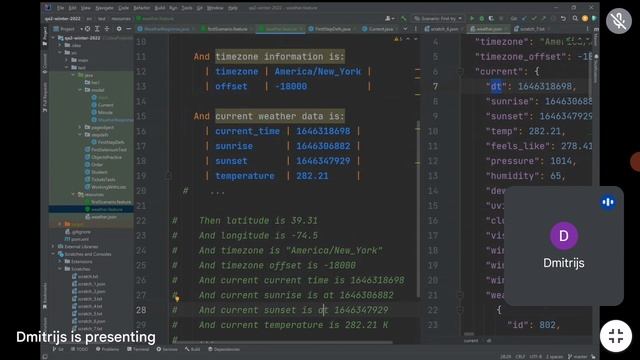640x360 pixels.
Task: Collapse the qa2-winter-2022 project root
Action: click(x=53, y=38)
